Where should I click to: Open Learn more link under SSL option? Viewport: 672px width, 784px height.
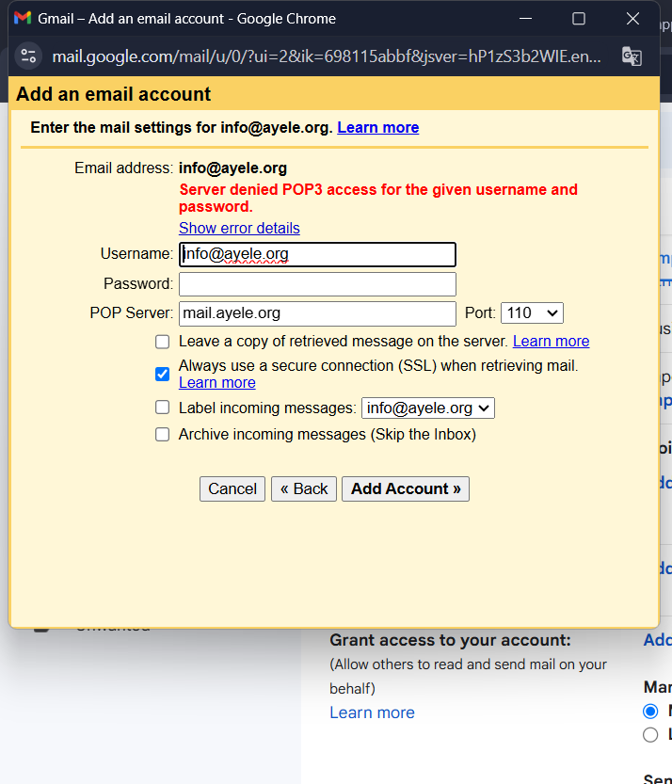216,382
